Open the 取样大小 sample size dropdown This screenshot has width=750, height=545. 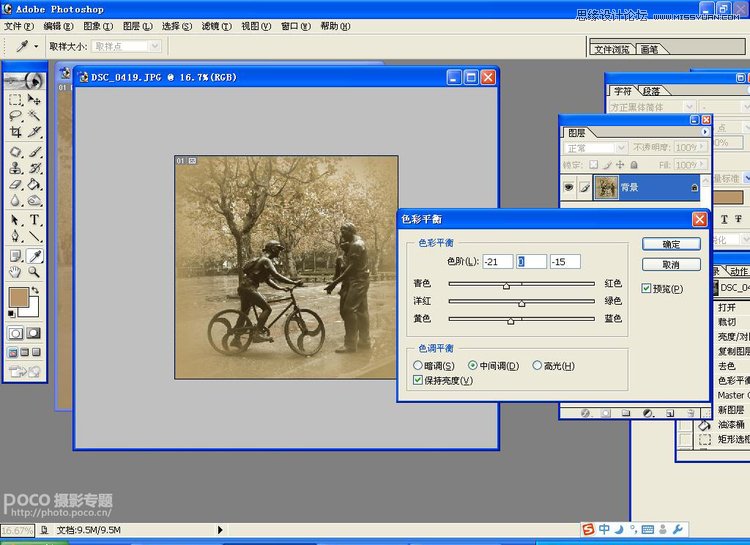pyautogui.click(x=126, y=46)
